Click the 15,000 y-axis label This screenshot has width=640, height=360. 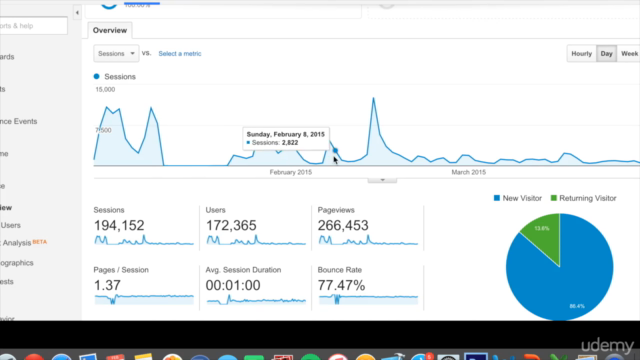[x=105, y=89]
